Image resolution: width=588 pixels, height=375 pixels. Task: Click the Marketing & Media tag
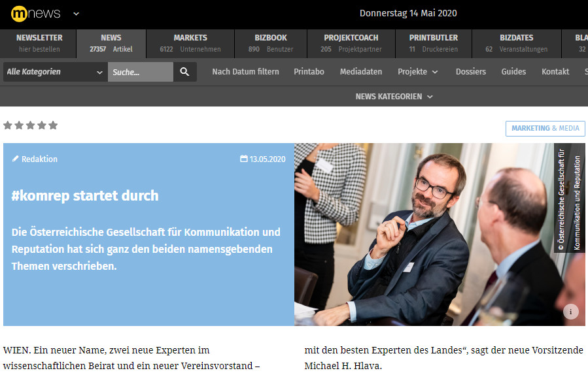[545, 129]
